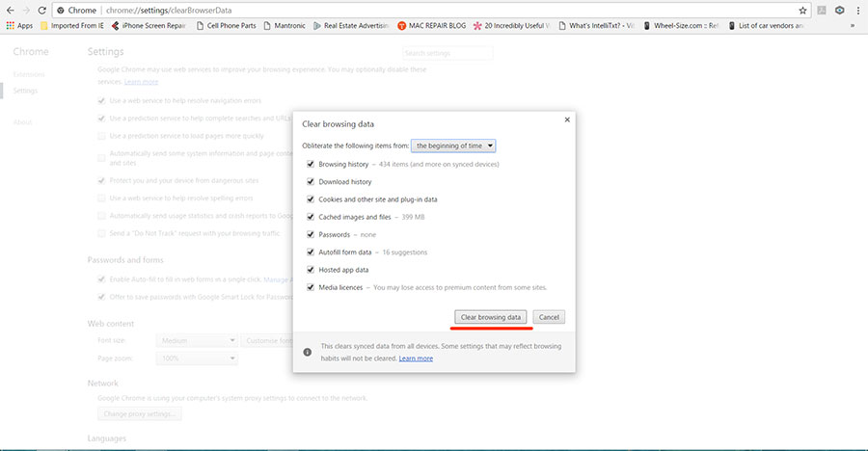
Task: Toggle 'Protect you and your device' checkbox
Action: coord(101,180)
